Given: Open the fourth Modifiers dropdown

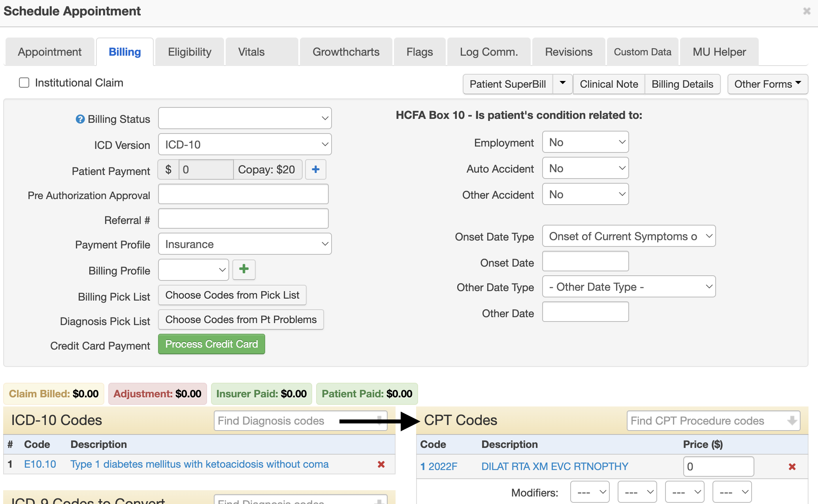Looking at the screenshot, I should [x=732, y=492].
